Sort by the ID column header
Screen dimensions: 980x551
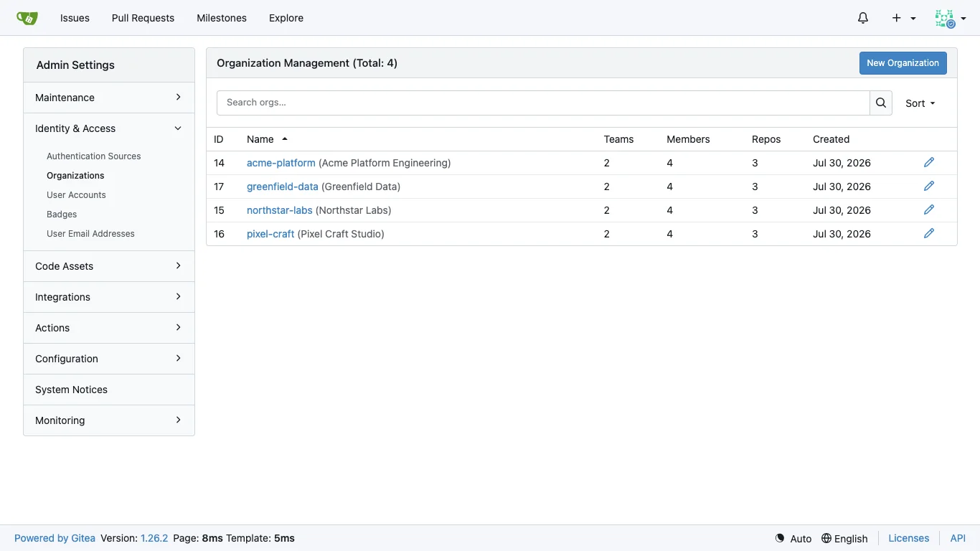pyautogui.click(x=219, y=139)
